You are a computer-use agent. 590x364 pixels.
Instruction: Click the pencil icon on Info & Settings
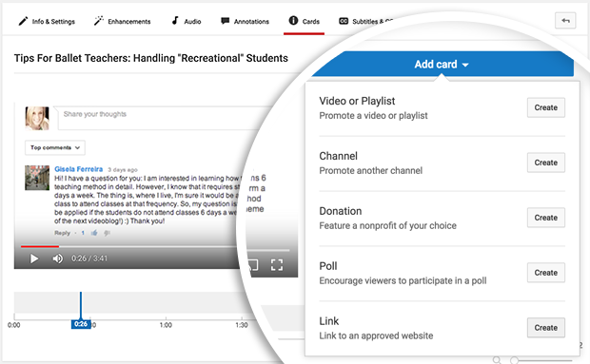(23, 21)
